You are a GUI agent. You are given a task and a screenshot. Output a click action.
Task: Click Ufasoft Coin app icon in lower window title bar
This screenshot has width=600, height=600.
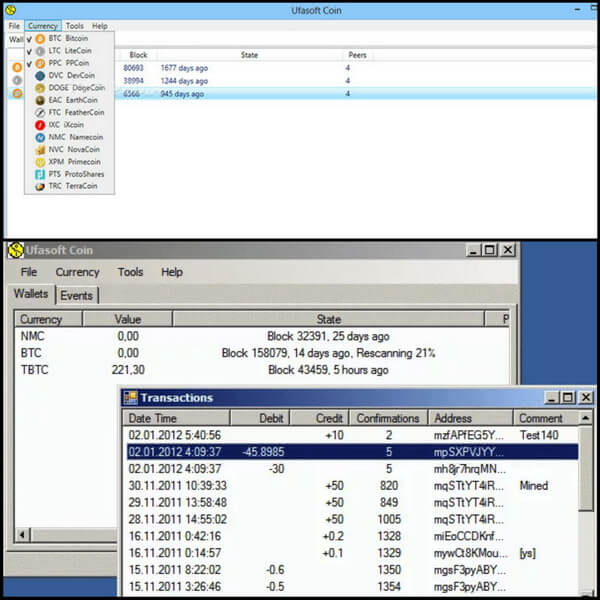click(16, 250)
